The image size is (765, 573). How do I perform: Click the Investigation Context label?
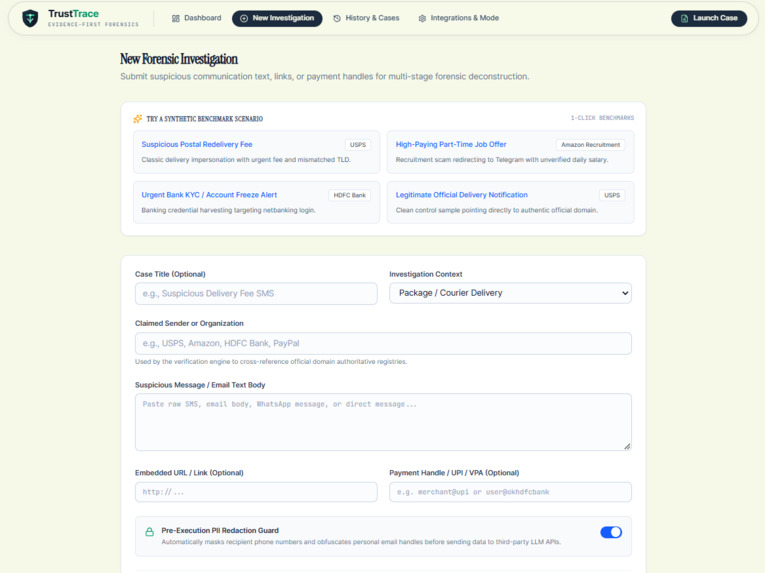tap(425, 274)
